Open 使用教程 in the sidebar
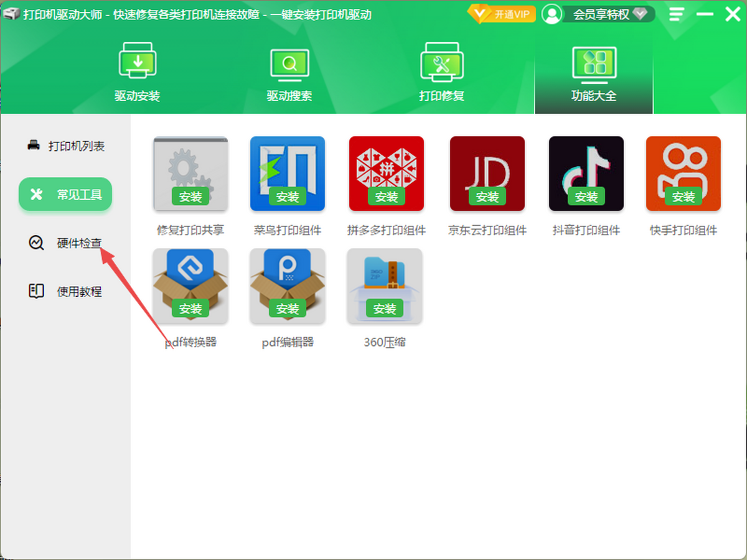The image size is (747, 560). [x=65, y=291]
